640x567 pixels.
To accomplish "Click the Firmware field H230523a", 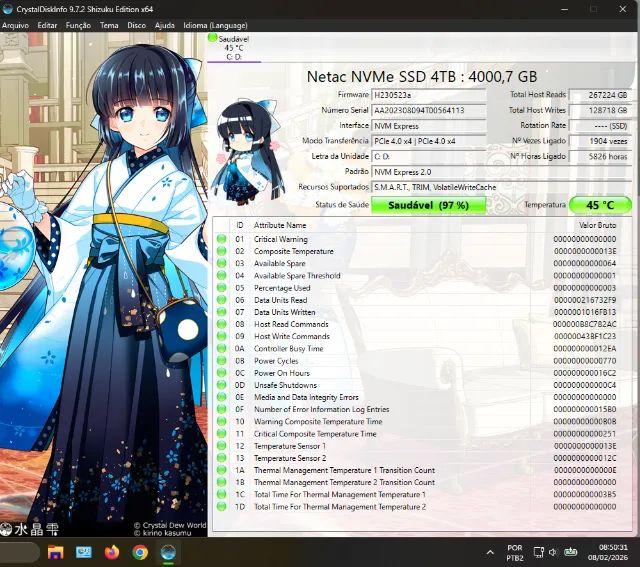I will click(429, 95).
